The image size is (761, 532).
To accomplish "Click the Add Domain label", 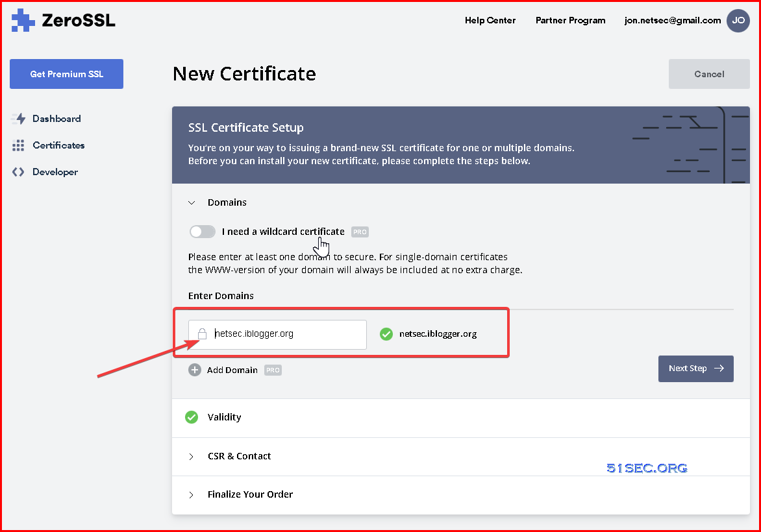I will 232,370.
